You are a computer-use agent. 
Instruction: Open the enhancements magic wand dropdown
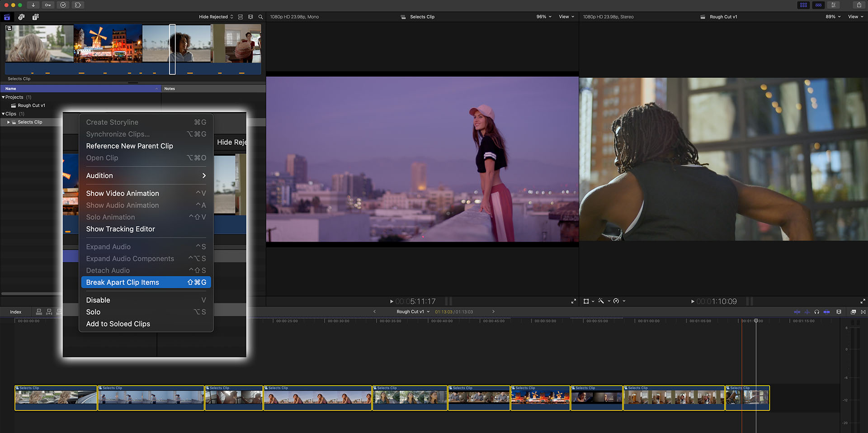coord(604,301)
